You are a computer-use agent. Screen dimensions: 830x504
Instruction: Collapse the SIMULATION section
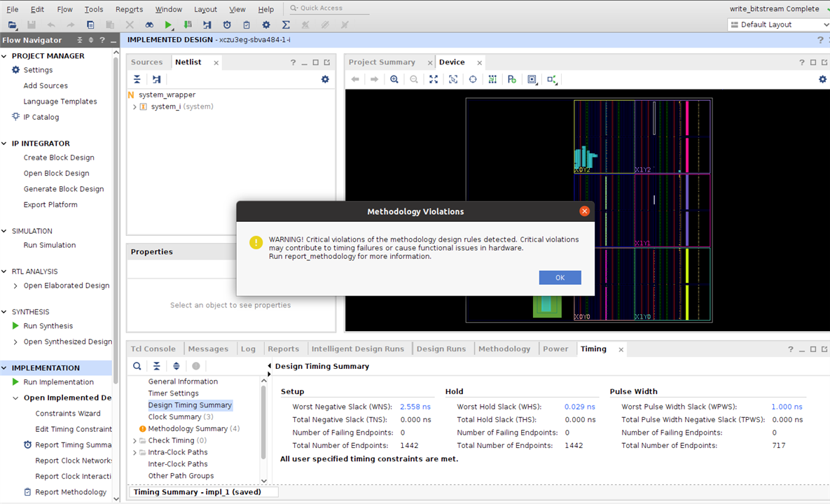click(x=4, y=231)
